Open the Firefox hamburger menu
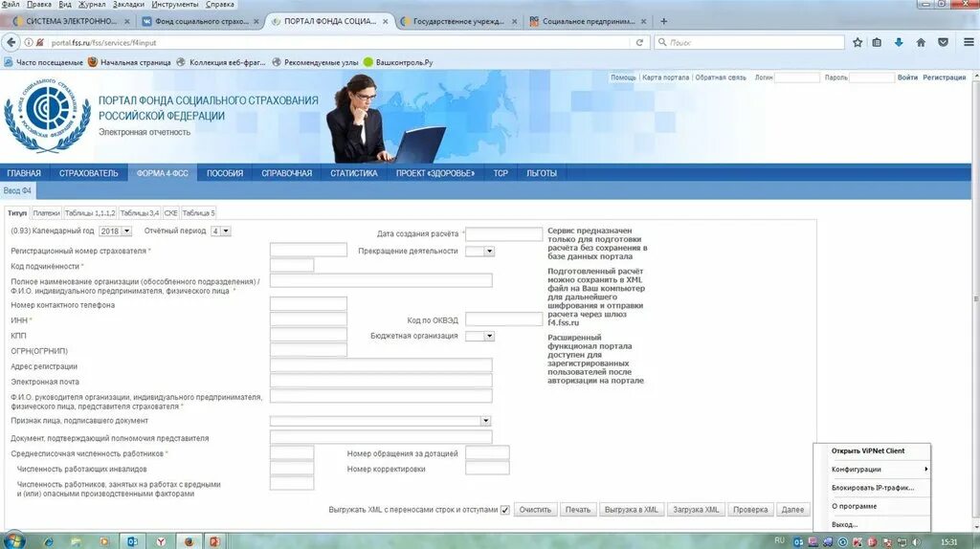Viewport: 980px width, 549px height. (x=969, y=42)
